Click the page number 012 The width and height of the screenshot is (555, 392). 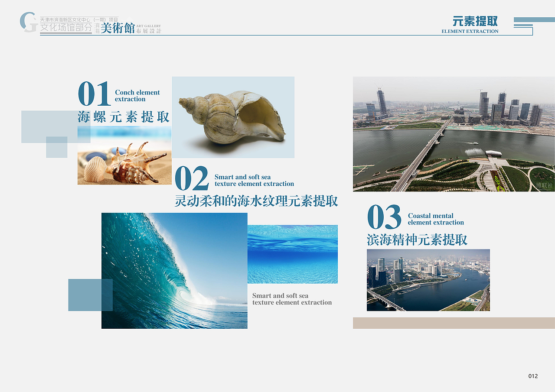pos(533,376)
